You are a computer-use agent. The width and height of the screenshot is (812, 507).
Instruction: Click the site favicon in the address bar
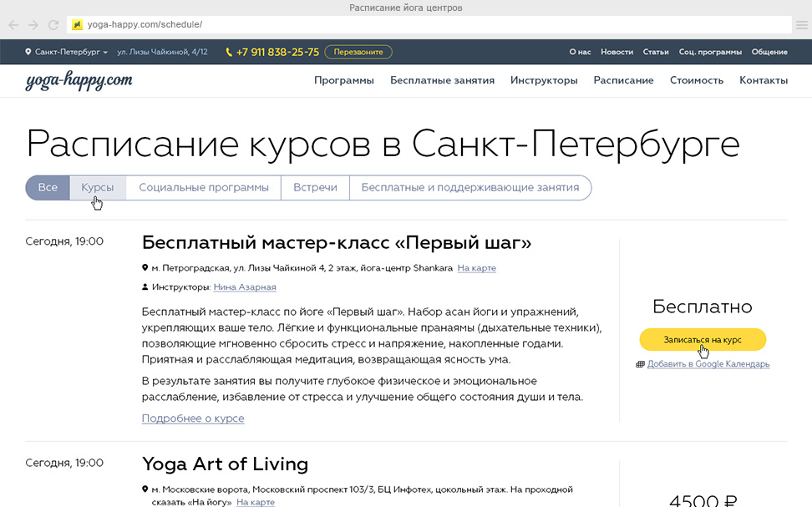(77, 25)
